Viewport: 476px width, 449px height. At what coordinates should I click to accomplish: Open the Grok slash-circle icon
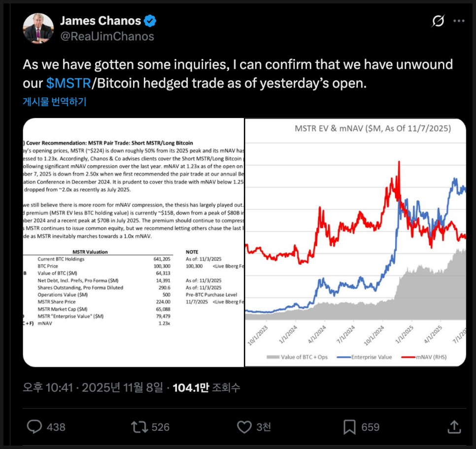pos(437,22)
